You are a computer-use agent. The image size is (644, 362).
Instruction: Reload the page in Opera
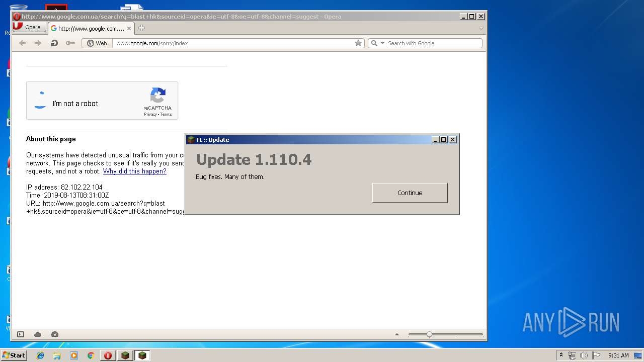pyautogui.click(x=54, y=43)
